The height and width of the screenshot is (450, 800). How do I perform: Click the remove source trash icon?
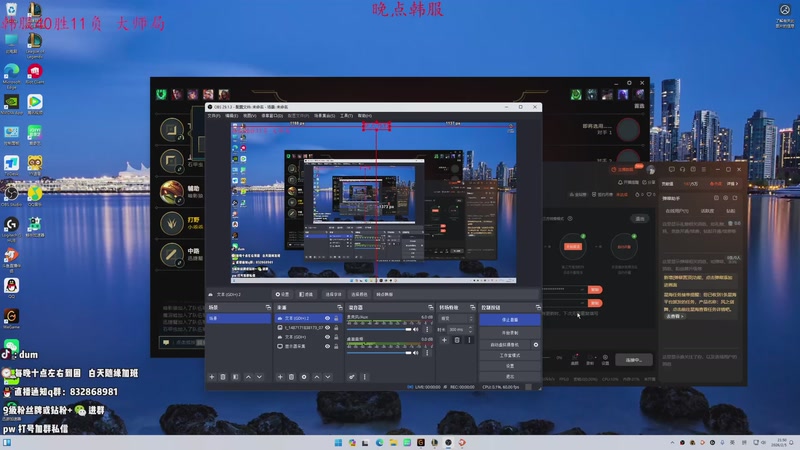pyautogui.click(x=291, y=377)
